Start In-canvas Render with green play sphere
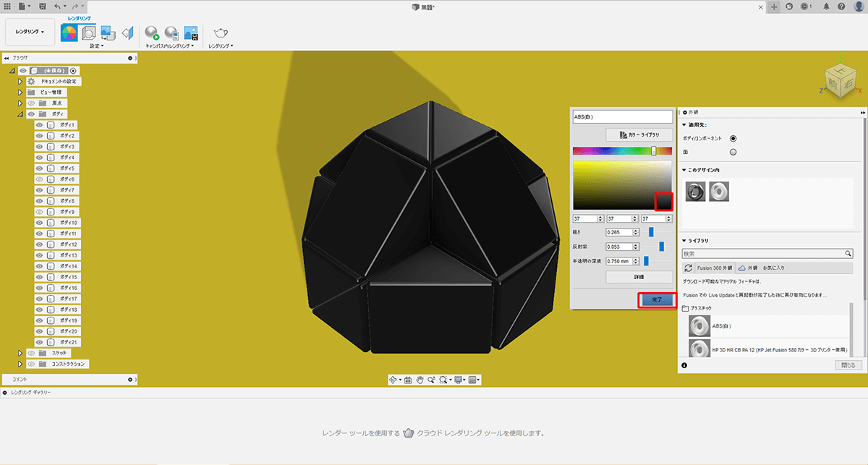Image resolution: width=868 pixels, height=465 pixels. click(152, 33)
